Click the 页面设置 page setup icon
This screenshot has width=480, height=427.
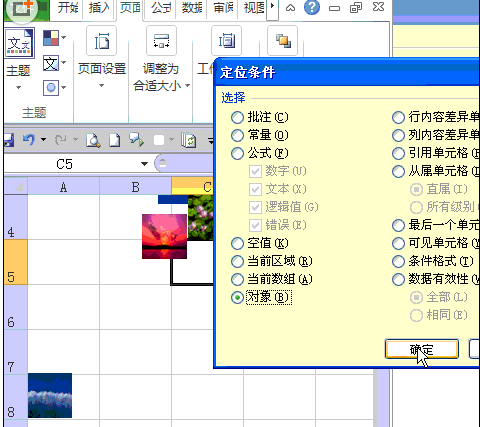click(101, 41)
